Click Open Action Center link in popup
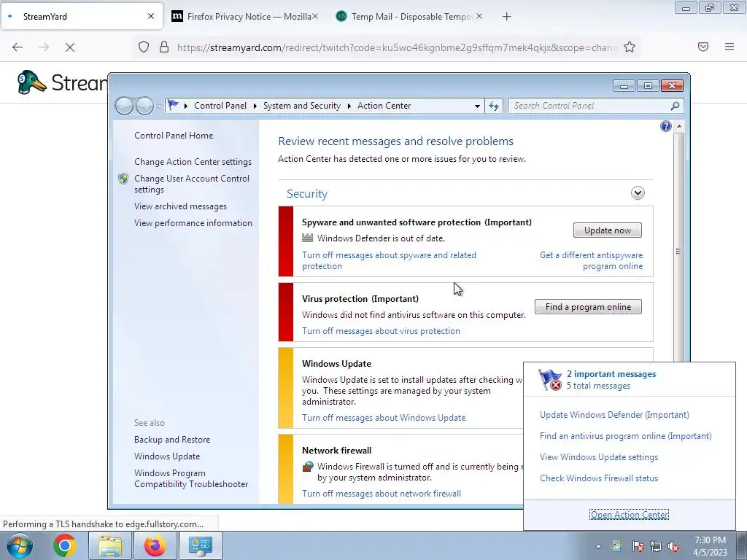The width and height of the screenshot is (747, 560). click(x=629, y=515)
